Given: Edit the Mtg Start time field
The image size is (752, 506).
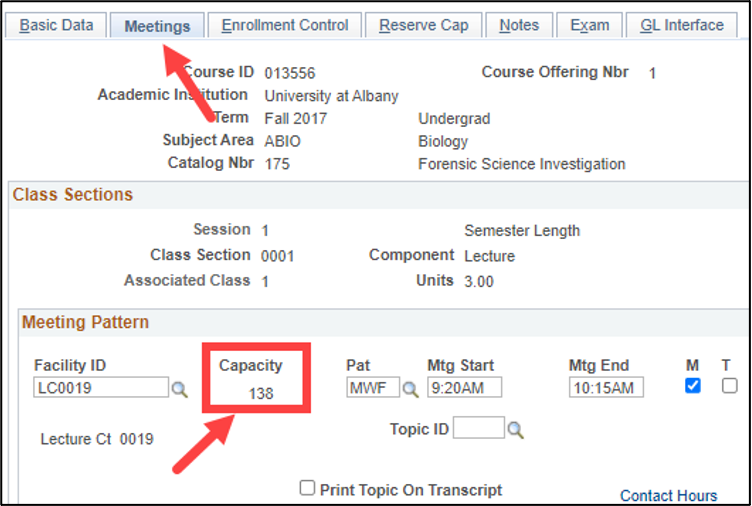Looking at the screenshot, I should click(464, 388).
